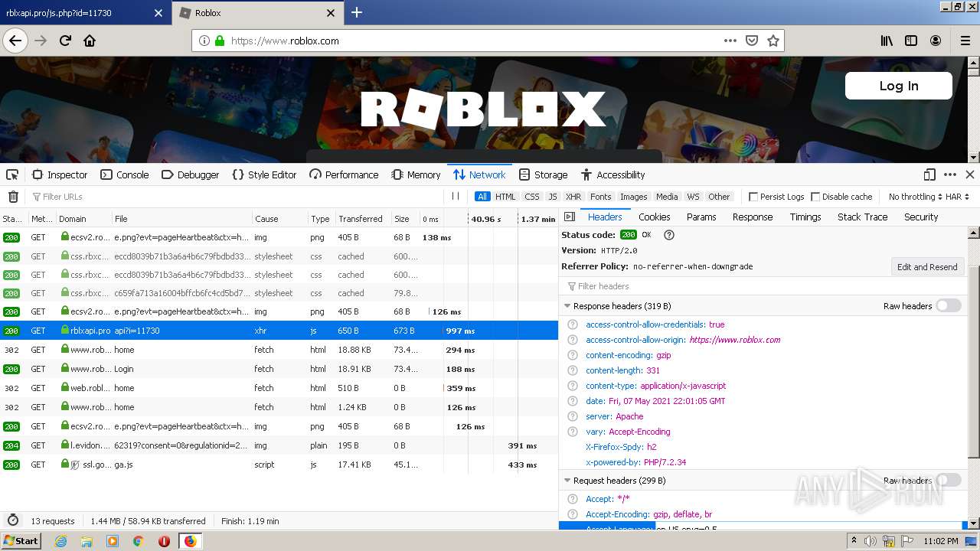Sort requests by the Type column header
980x551 pixels.
click(322, 219)
